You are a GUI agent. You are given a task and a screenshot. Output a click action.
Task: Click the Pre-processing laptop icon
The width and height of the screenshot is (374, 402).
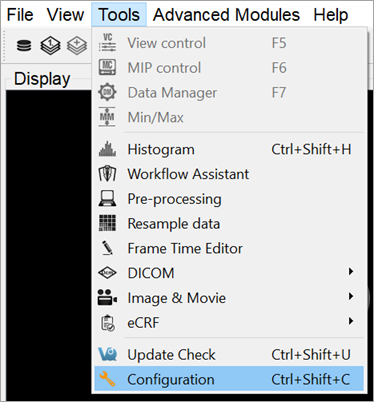tap(107, 199)
